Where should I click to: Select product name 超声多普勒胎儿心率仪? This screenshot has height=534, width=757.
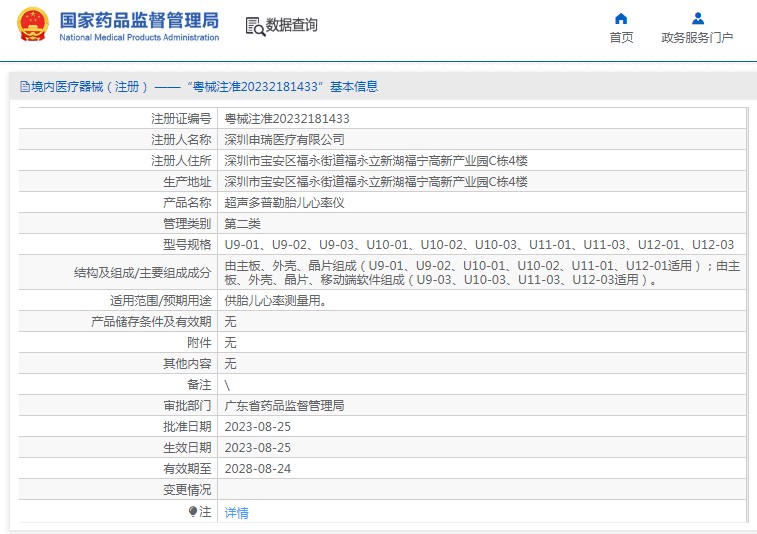[x=284, y=203]
